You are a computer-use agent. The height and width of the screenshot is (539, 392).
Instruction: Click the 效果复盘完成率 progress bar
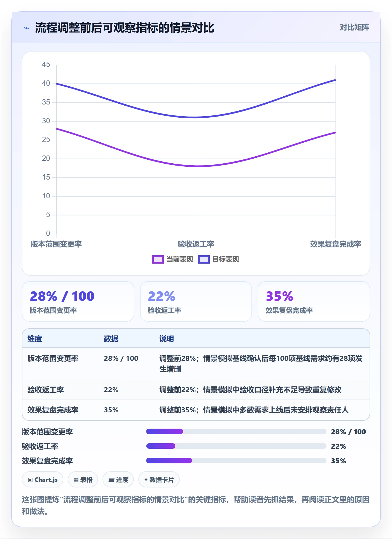[236, 461]
